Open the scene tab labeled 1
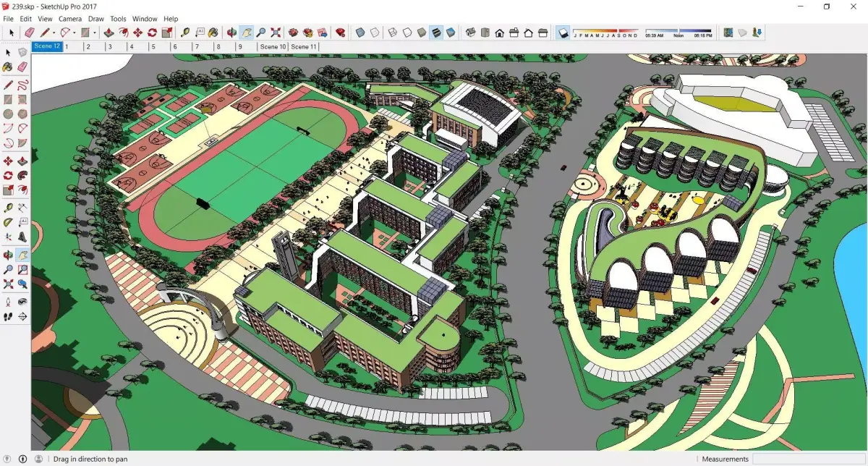Screen dimensions: 868x466 pos(72,46)
